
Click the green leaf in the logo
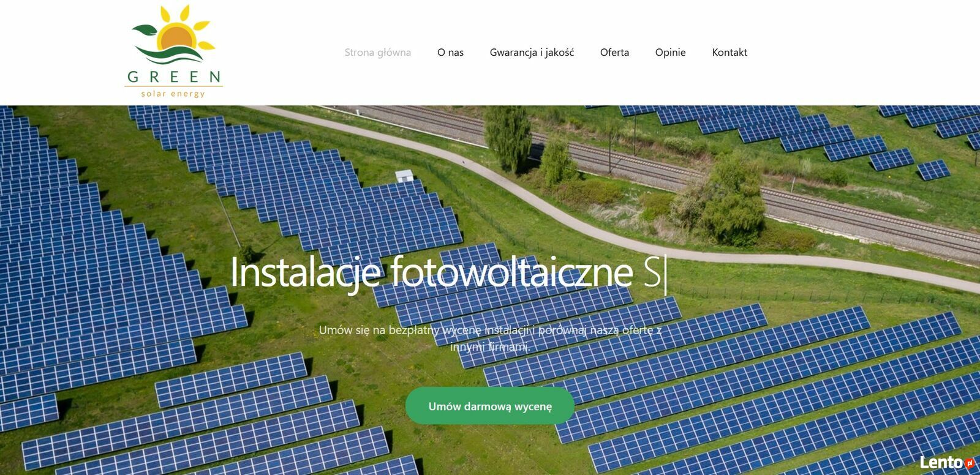[144, 29]
